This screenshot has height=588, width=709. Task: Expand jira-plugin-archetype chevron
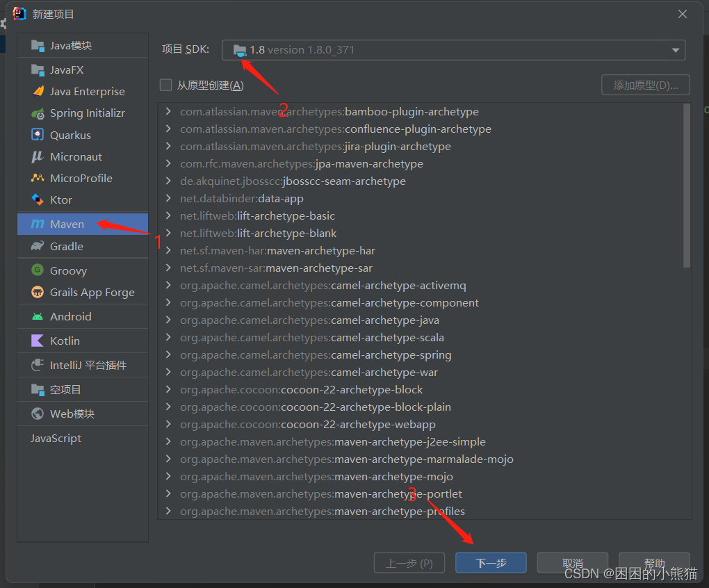(x=168, y=146)
